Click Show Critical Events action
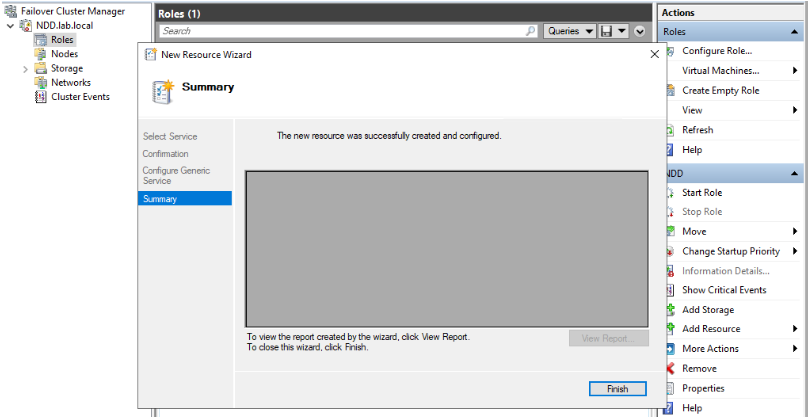Viewport: 808px width, 417px height. (x=724, y=290)
